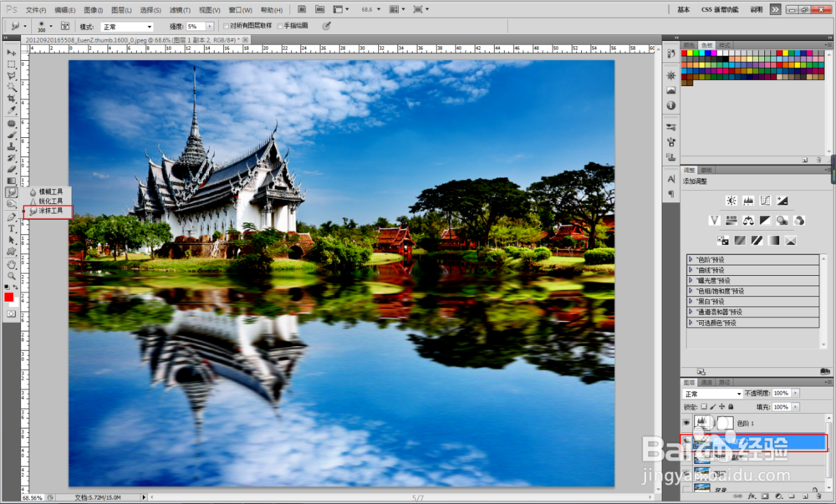Select the Quick Selection tool
Screen dimensions: 836x504
click(x=11, y=88)
